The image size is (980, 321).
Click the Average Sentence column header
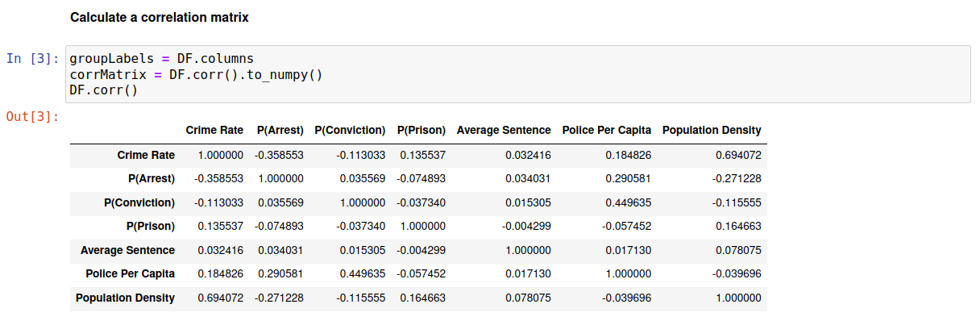[x=504, y=130]
